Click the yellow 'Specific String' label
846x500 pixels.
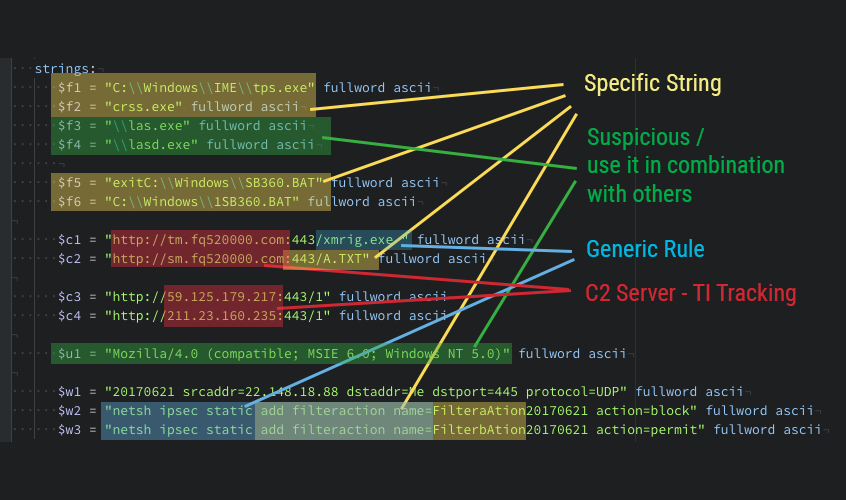[652, 83]
